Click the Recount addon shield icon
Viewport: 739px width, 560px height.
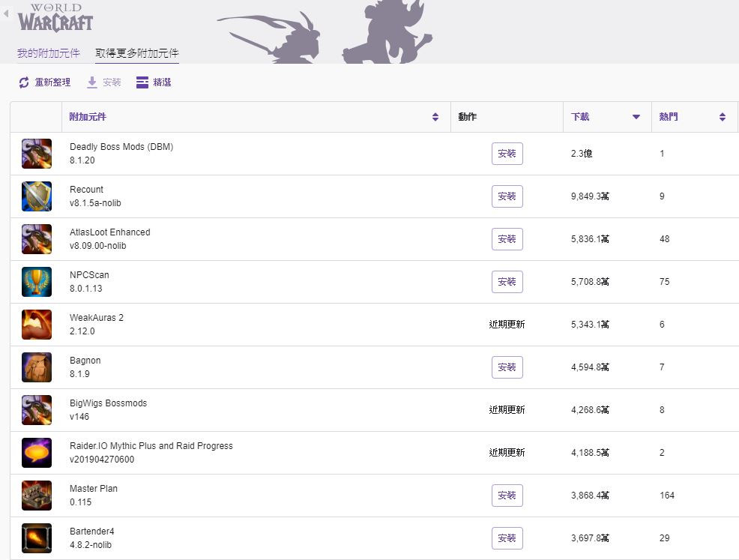pyautogui.click(x=37, y=196)
